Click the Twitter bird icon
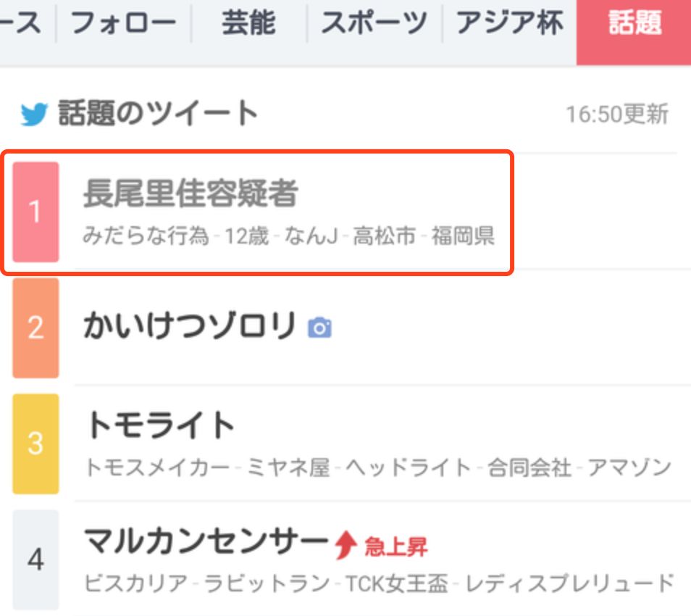 click(x=34, y=115)
